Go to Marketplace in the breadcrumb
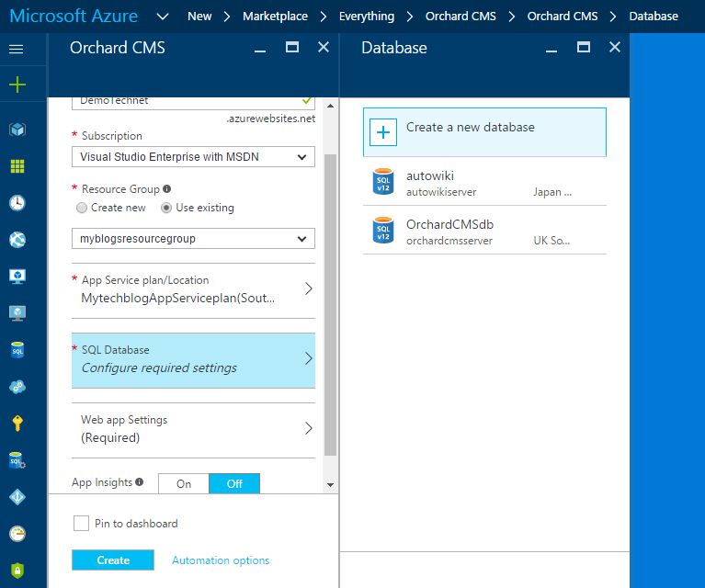705x588 pixels. (275, 17)
